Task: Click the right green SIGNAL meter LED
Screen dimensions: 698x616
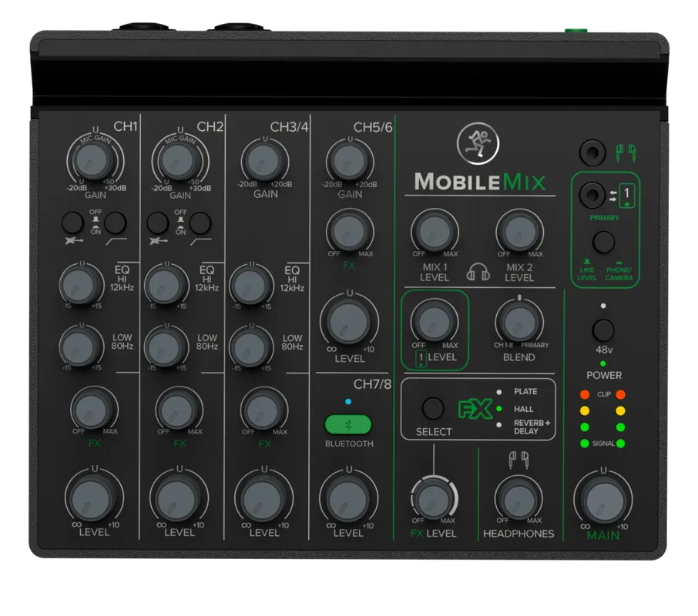Action: pyautogui.click(x=620, y=443)
